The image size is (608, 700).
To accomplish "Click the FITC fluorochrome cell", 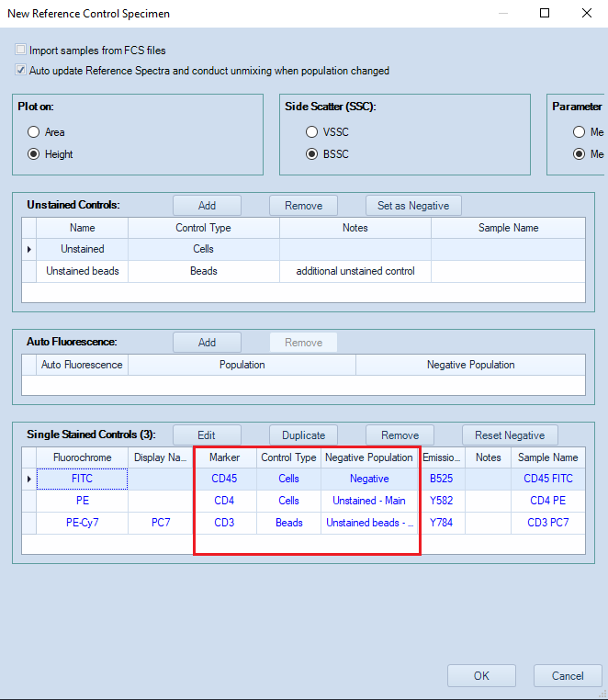I will [x=82, y=479].
